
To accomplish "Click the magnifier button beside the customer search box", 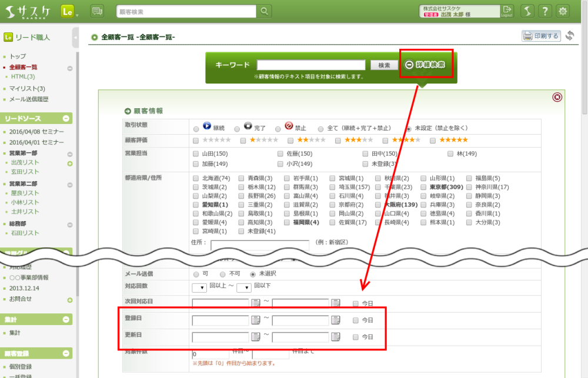I will 265,11.
